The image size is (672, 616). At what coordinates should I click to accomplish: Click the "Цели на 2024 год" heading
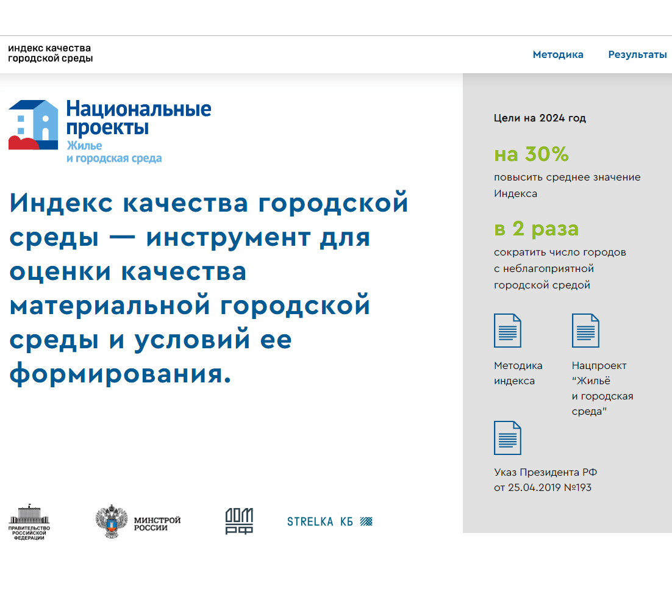click(540, 118)
